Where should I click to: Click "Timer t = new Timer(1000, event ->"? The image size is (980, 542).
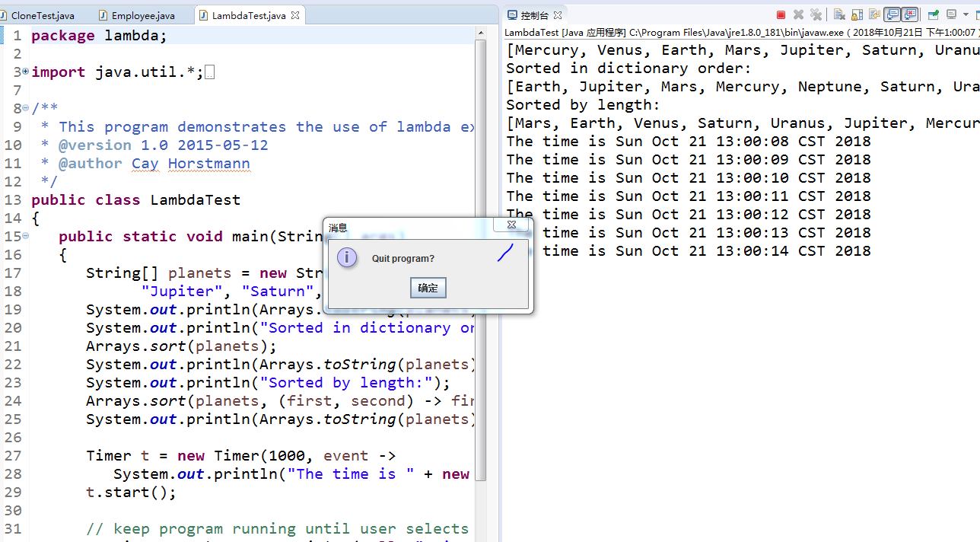241,455
